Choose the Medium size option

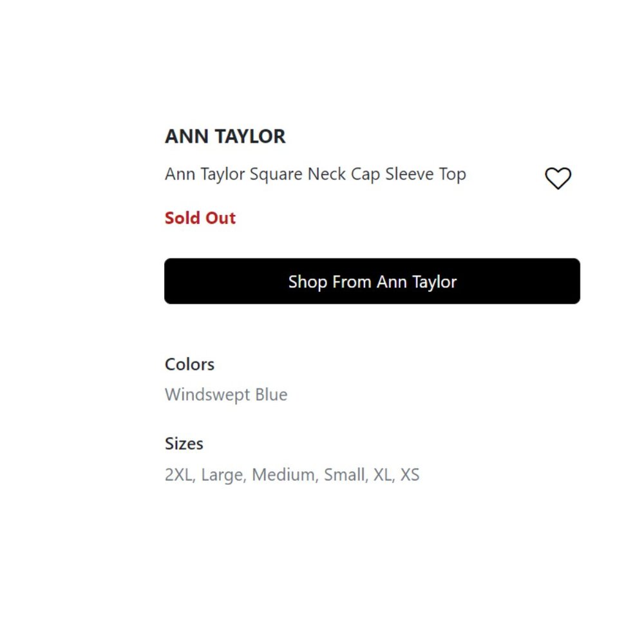(x=285, y=475)
